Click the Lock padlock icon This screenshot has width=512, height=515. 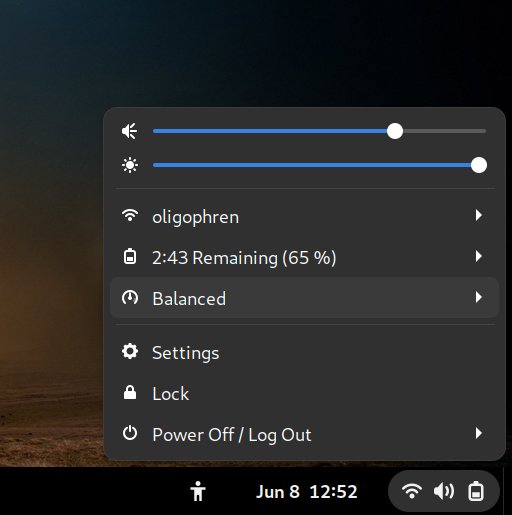point(130,392)
